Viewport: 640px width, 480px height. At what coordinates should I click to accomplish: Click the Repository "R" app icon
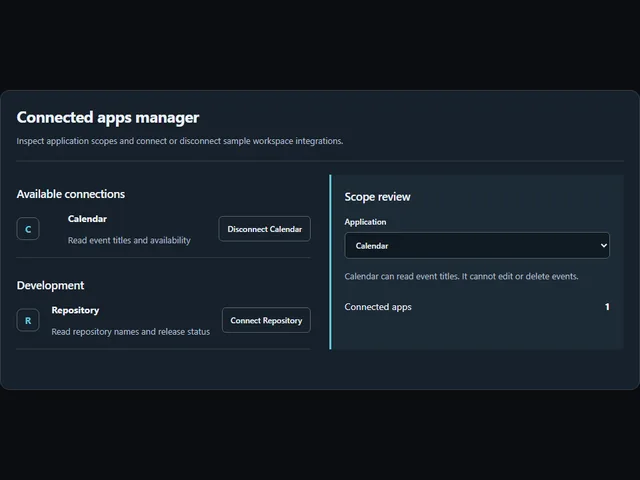coord(28,320)
